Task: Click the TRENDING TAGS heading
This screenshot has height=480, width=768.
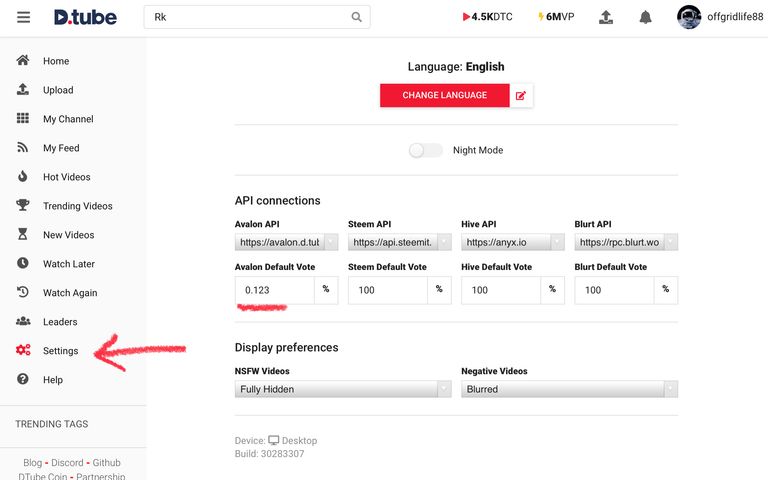Action: point(51,424)
